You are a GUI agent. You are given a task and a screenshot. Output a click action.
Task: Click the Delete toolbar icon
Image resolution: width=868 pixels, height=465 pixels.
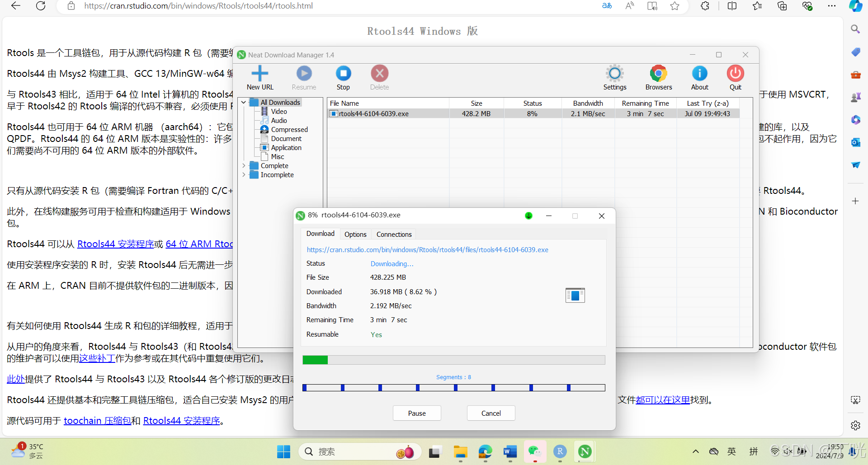point(379,78)
